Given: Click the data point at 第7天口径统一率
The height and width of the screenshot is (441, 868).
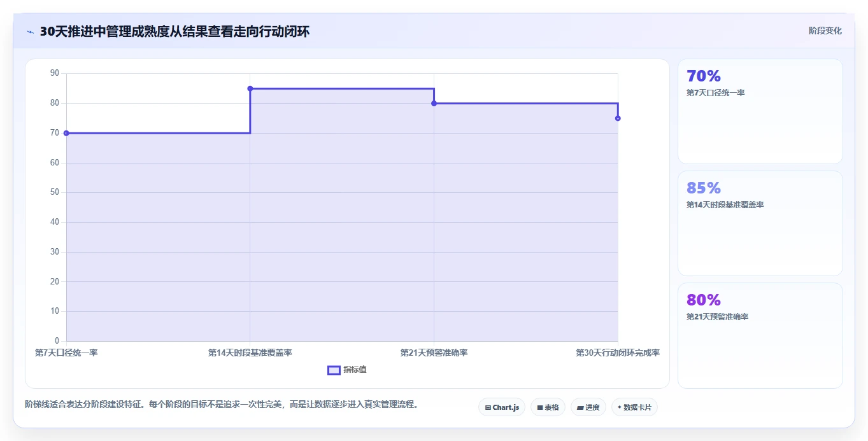Looking at the screenshot, I should click(x=66, y=133).
